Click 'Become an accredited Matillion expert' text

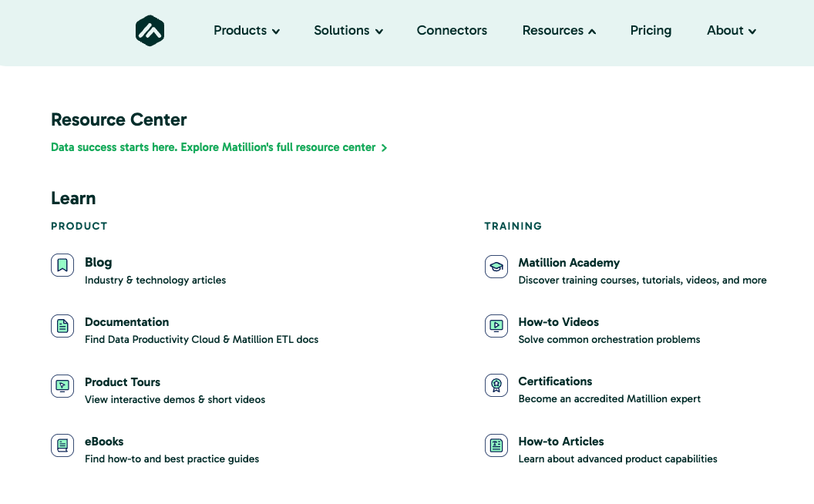pyautogui.click(x=610, y=399)
